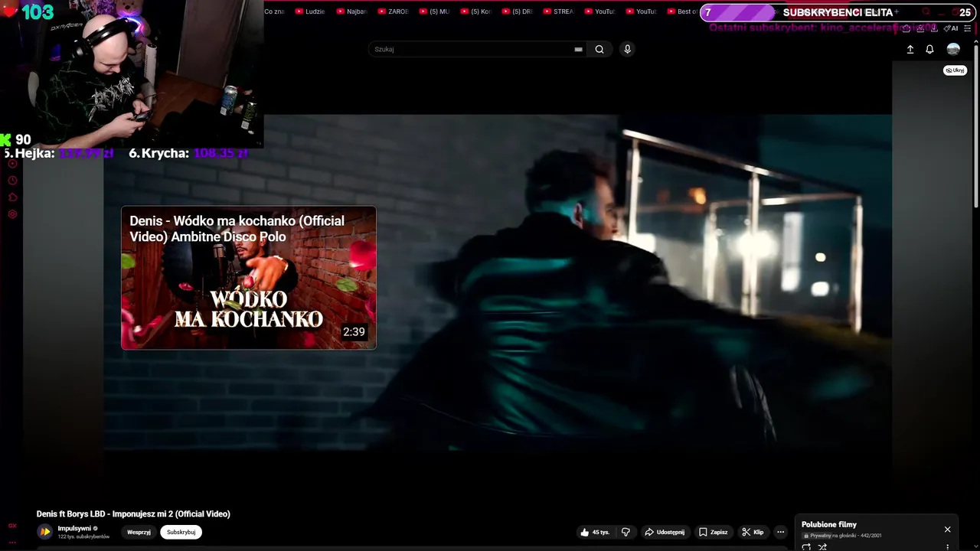Switch to the Co zna browser tab
The height and width of the screenshot is (551, 980).
(x=274, y=11)
